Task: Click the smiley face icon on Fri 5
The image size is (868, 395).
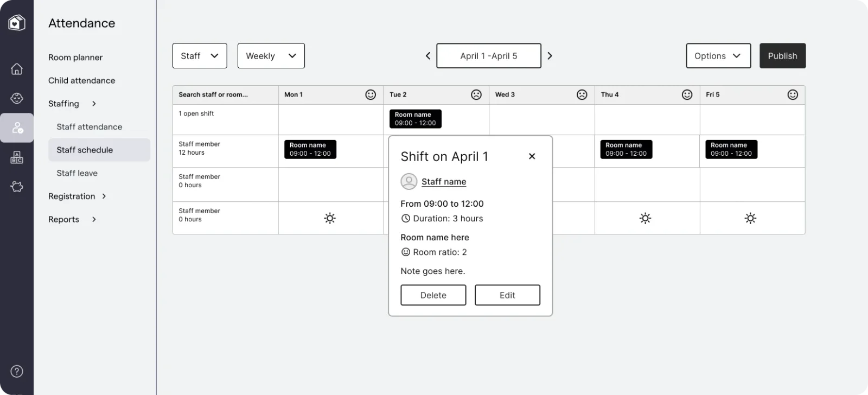Action: (792, 94)
